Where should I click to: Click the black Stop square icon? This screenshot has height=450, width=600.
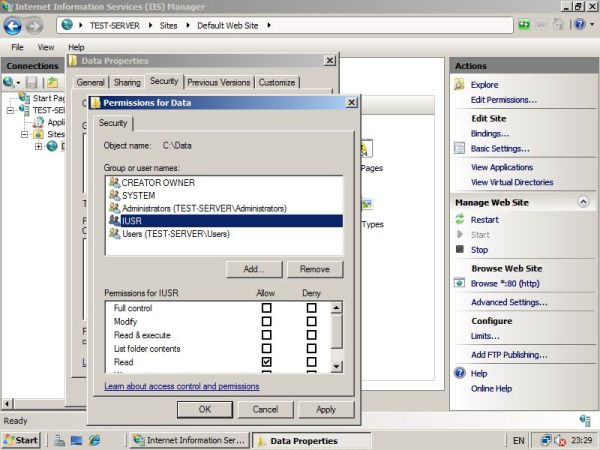click(x=460, y=249)
